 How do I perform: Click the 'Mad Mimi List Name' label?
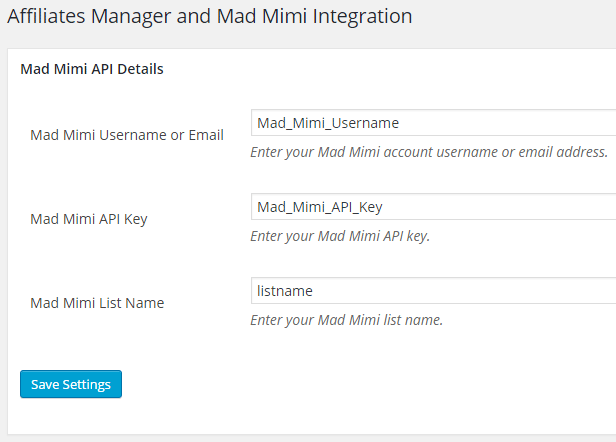97,303
